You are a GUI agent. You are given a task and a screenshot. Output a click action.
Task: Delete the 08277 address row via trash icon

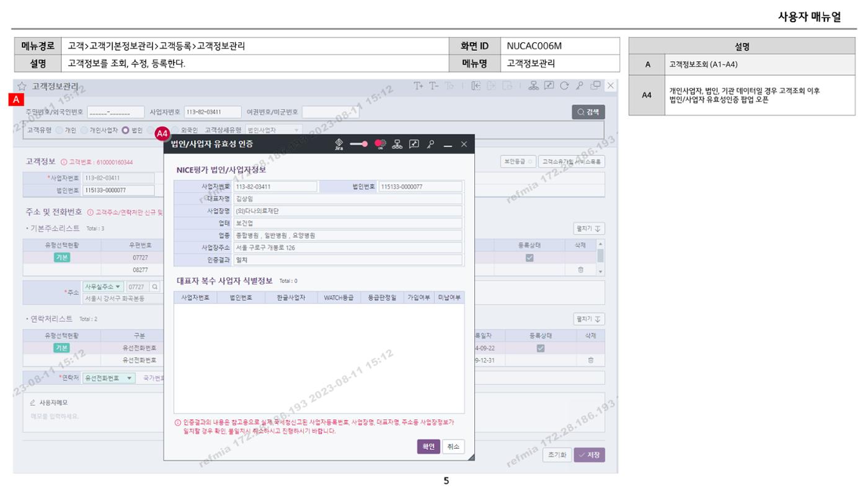pyautogui.click(x=580, y=270)
